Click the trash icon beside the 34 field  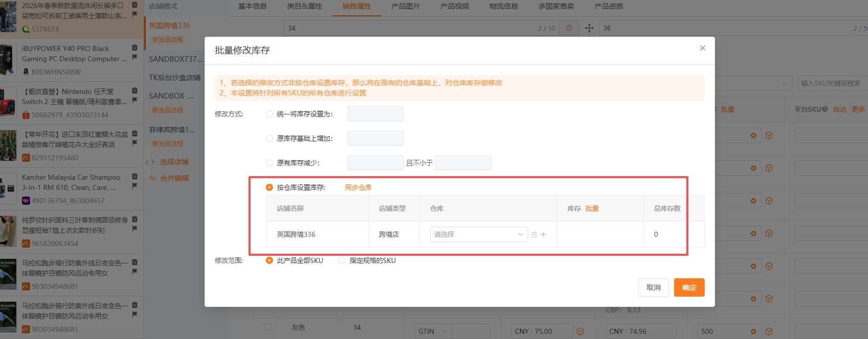click(569, 28)
